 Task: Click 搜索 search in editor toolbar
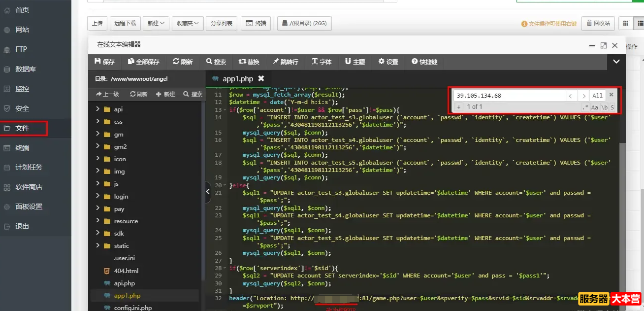coord(216,62)
